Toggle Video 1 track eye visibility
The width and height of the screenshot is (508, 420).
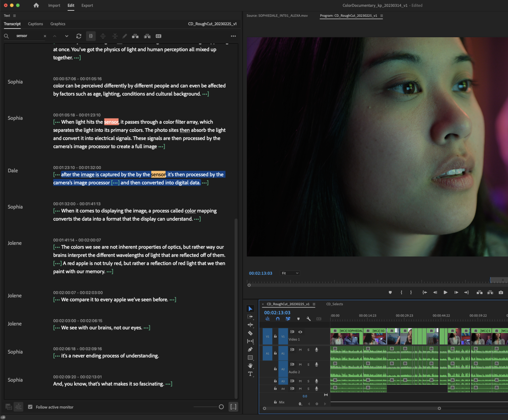click(300, 332)
